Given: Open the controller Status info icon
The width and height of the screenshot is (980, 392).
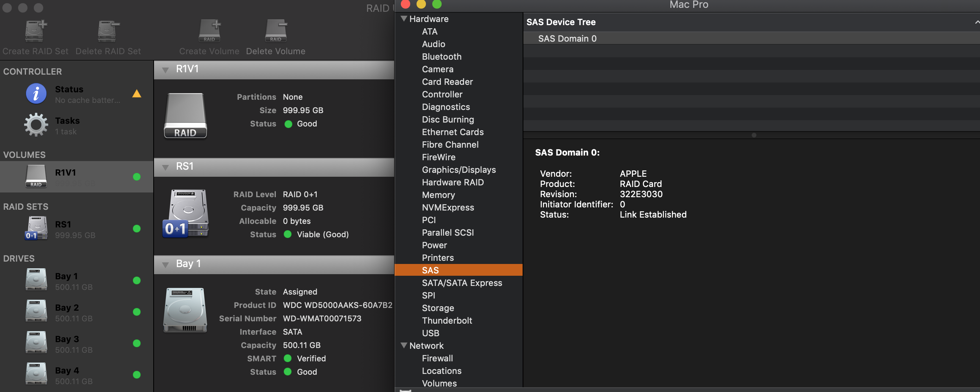Looking at the screenshot, I should point(36,94).
